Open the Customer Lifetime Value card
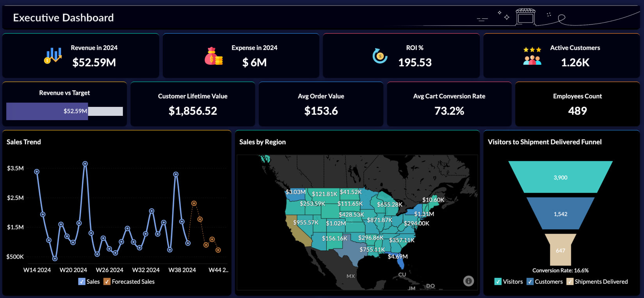Viewport: 644px width, 298px height. [192, 104]
